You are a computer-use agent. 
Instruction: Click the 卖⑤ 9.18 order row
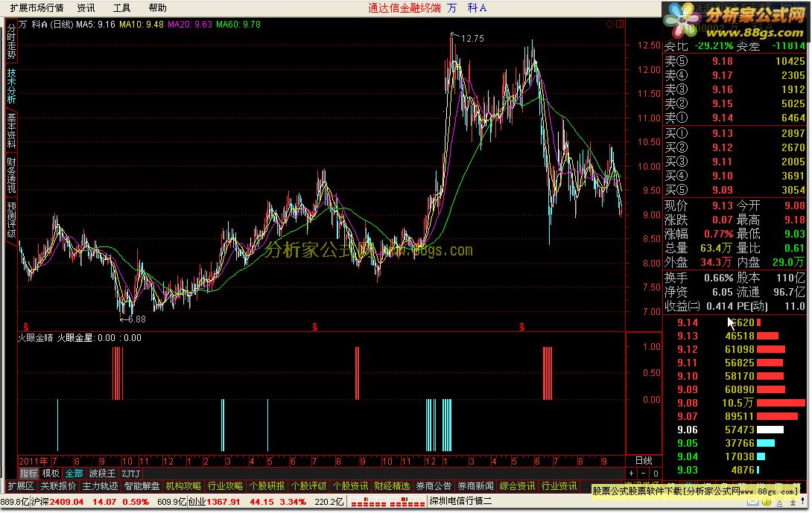tap(735, 61)
